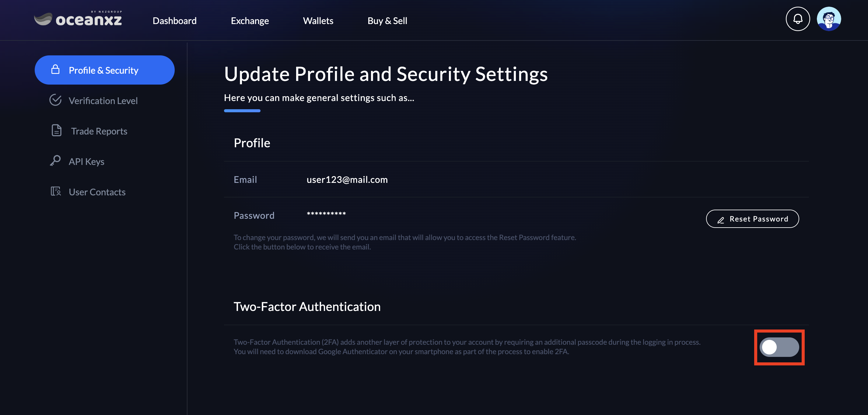The width and height of the screenshot is (868, 415).
Task: Navigate to Buy & Sell
Action: point(387,21)
